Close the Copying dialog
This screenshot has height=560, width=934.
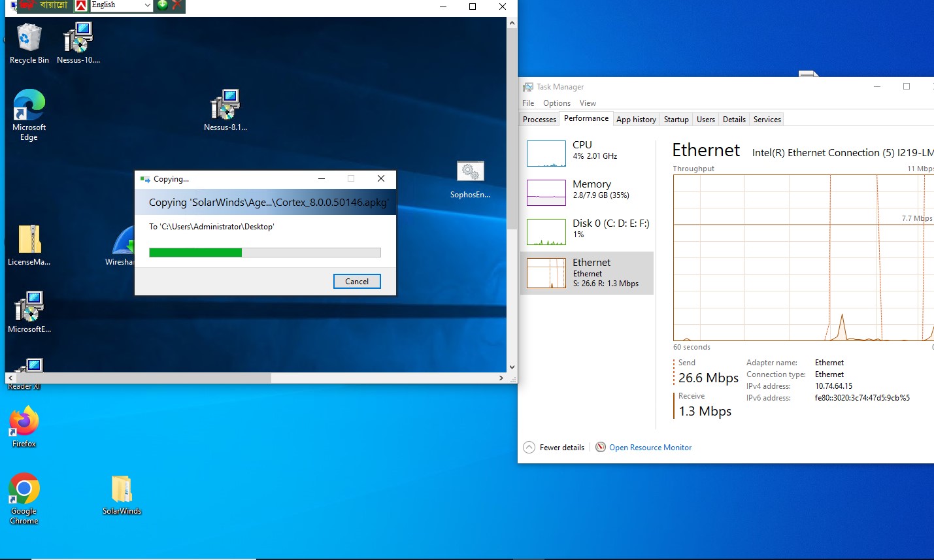pos(381,178)
